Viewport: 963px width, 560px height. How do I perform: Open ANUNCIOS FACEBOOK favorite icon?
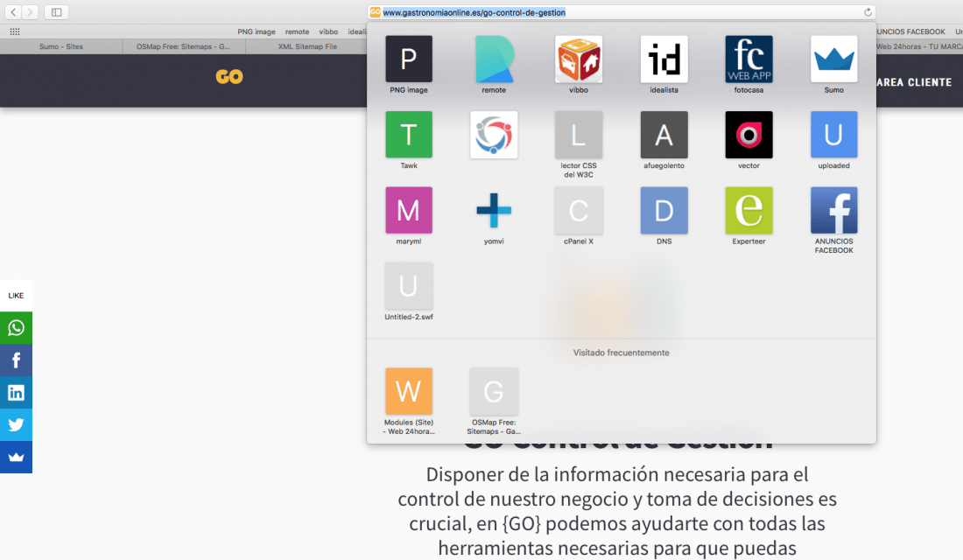point(833,210)
